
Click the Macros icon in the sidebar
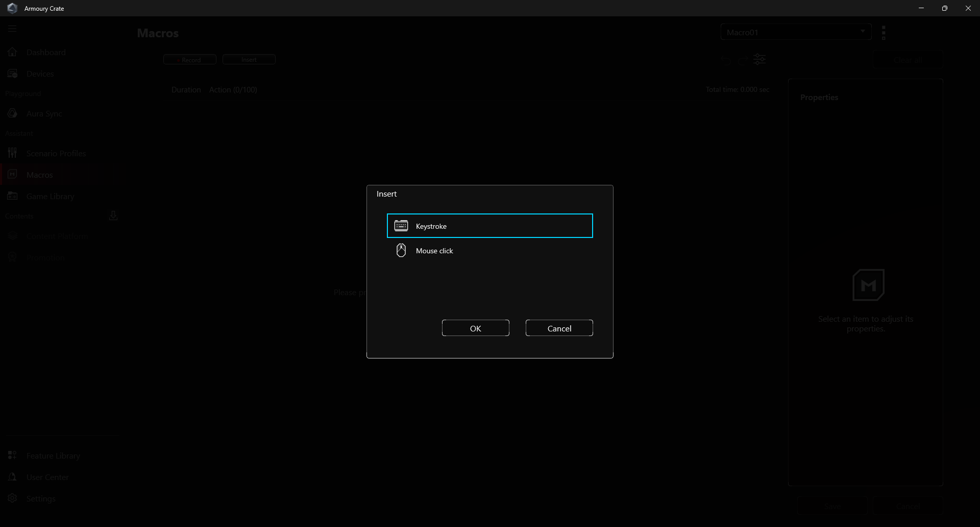click(13, 174)
